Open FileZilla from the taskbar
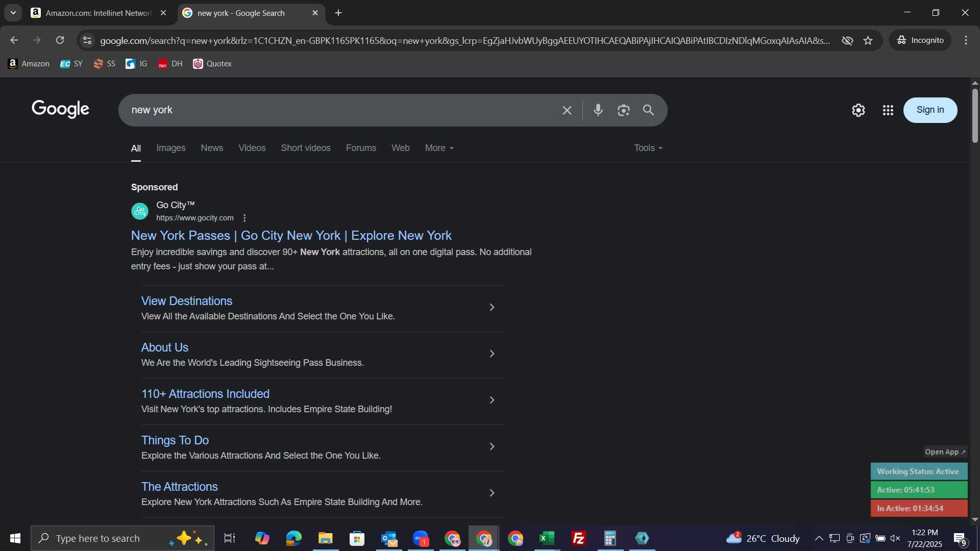The width and height of the screenshot is (980, 551). 579,538
